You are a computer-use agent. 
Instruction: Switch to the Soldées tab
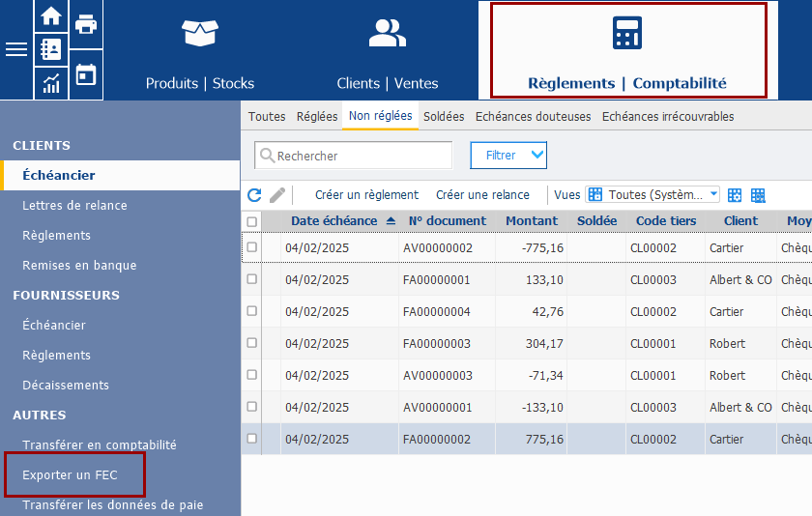(444, 117)
